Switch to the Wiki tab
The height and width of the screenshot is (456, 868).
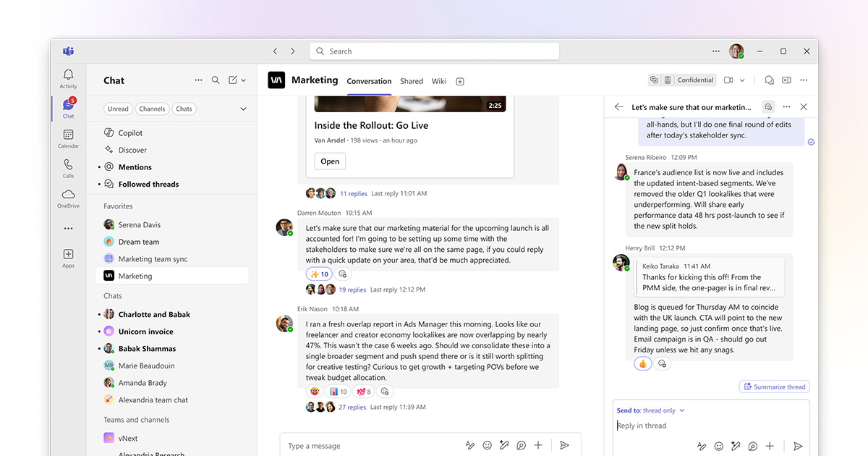coord(438,81)
